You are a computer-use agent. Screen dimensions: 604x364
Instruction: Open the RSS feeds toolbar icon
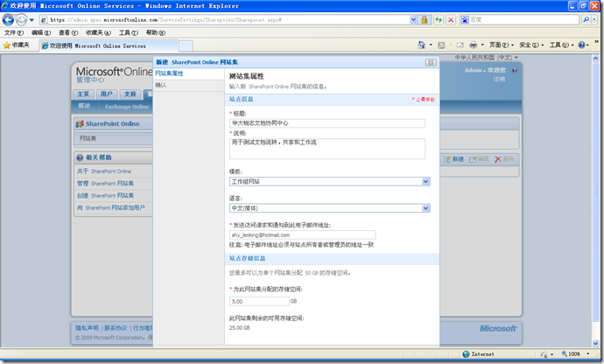(x=441, y=45)
